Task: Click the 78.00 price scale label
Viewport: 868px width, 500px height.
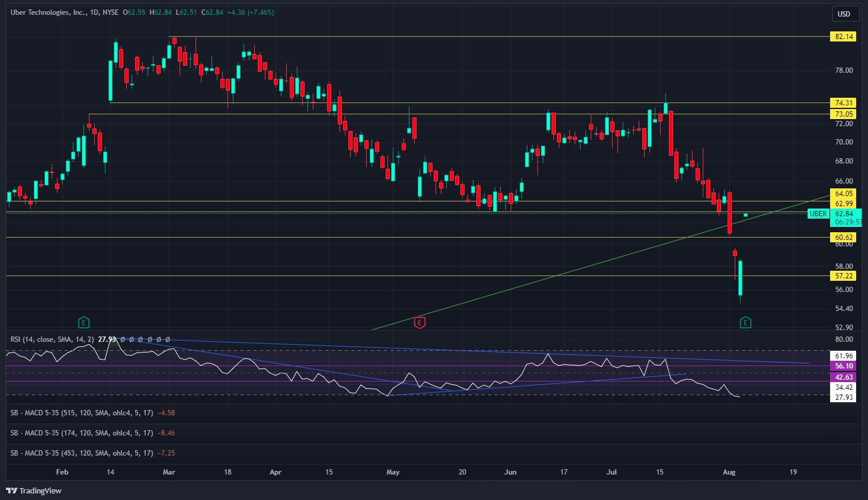Action: [x=844, y=70]
